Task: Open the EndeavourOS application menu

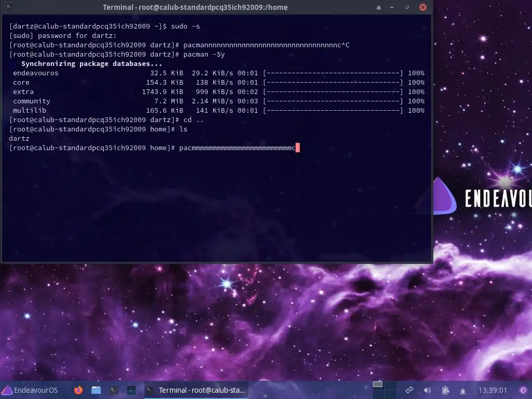Action: (x=30, y=390)
